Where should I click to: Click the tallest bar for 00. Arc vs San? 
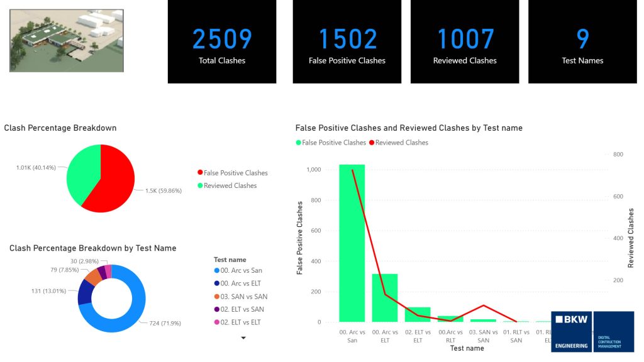[x=352, y=245]
